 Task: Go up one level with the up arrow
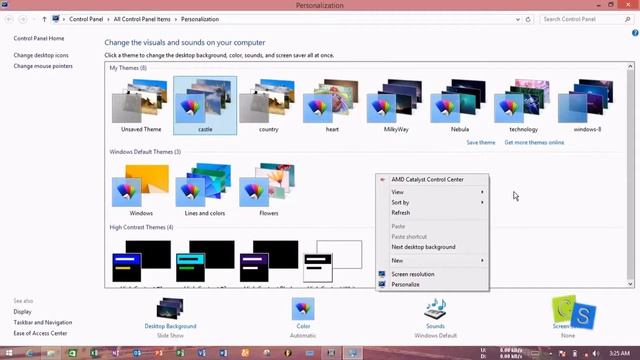click(x=44, y=19)
